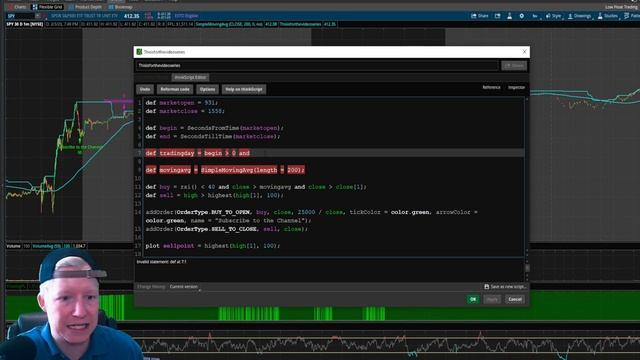Open the Bookmap tab
This screenshot has width=640, height=360.
[x=120, y=7]
